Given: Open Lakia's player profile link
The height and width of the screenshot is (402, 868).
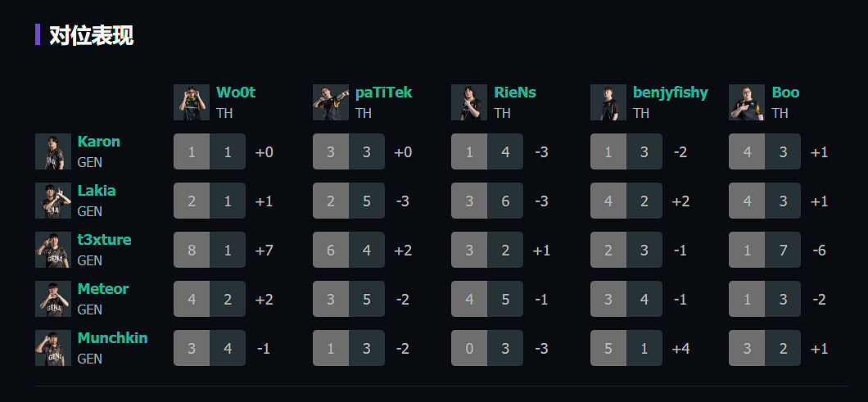Looking at the screenshot, I should click(97, 191).
